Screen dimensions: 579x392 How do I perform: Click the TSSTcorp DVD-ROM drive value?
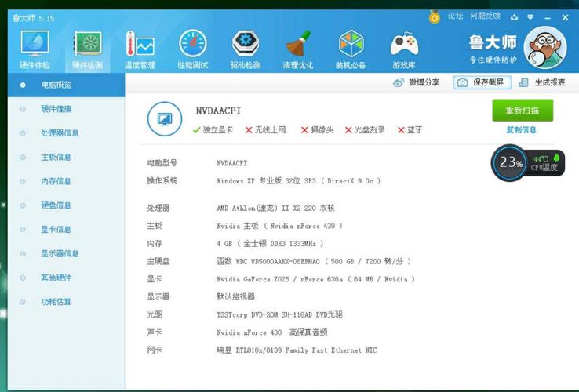coord(279,314)
